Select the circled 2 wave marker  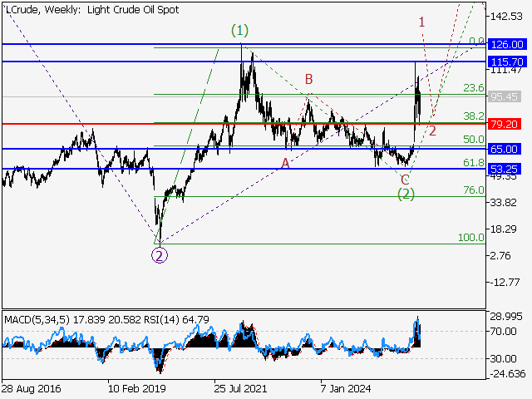[x=159, y=255]
